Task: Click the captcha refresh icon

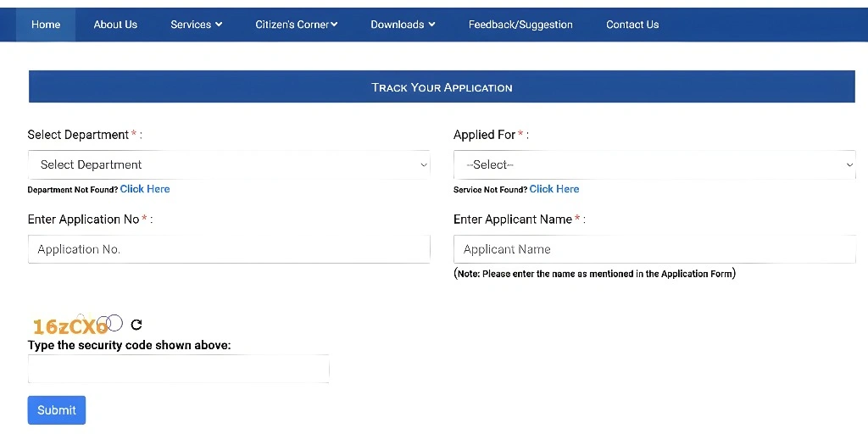Action: (136, 325)
